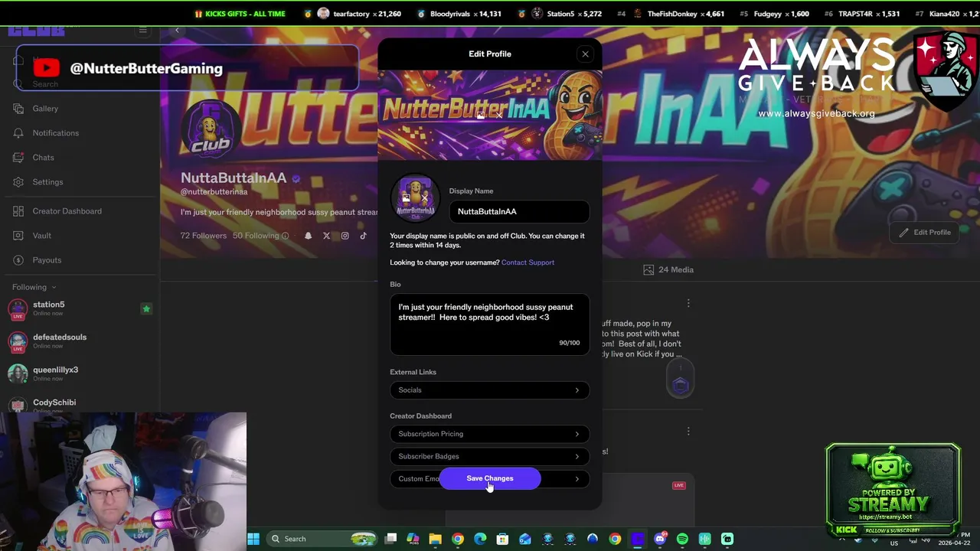The image size is (980, 551).
Task: Open Microsoft Edge from the taskbar
Action: point(480,539)
